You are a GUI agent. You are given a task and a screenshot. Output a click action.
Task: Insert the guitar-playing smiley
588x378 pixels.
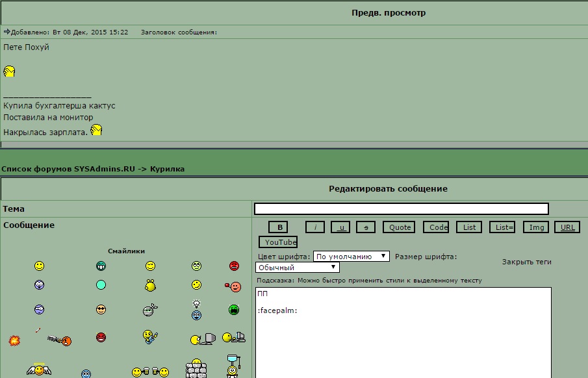150,336
